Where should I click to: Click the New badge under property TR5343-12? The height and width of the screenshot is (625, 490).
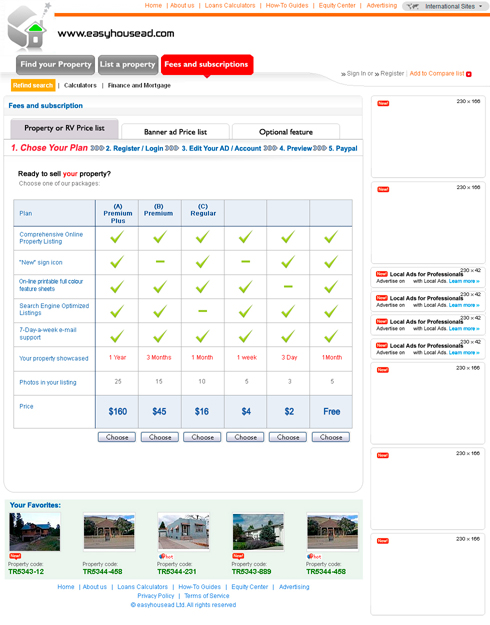click(15, 556)
